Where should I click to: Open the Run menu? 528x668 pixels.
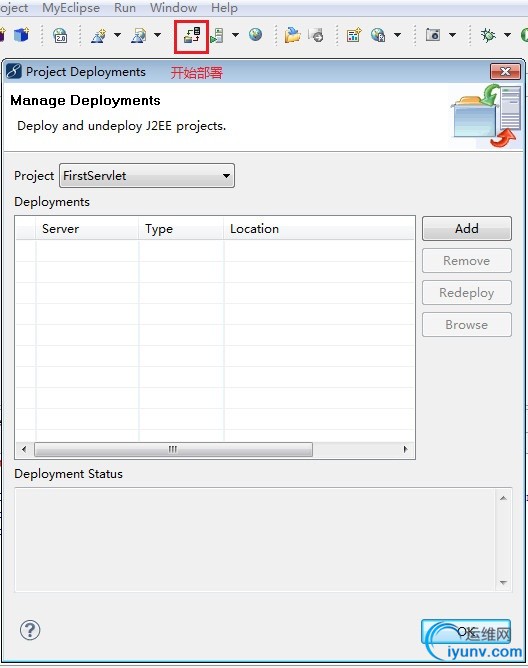(125, 8)
